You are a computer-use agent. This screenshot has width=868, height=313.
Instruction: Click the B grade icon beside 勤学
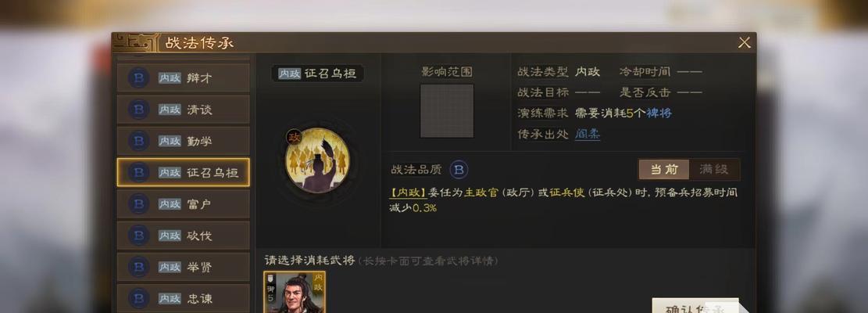tap(138, 142)
